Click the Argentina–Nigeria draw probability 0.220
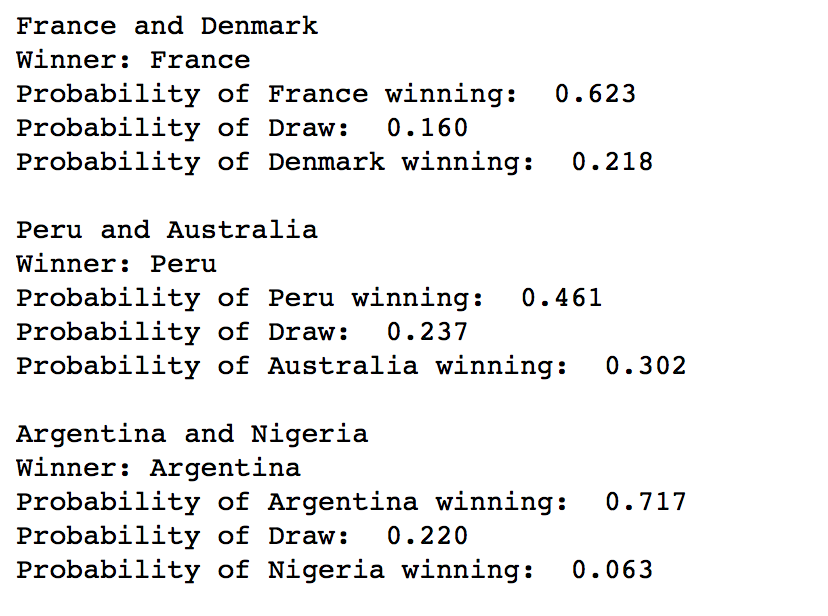Viewport: 828px width, 616px height. coord(427,536)
